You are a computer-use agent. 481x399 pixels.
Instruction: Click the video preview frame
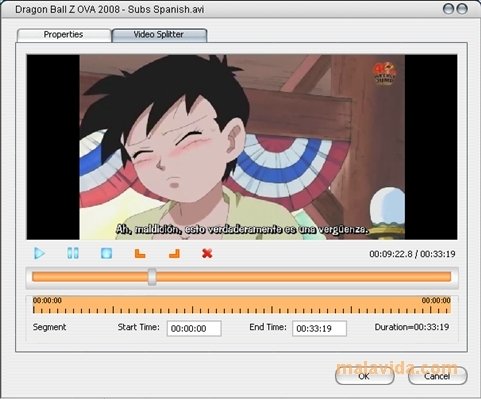[x=242, y=147]
